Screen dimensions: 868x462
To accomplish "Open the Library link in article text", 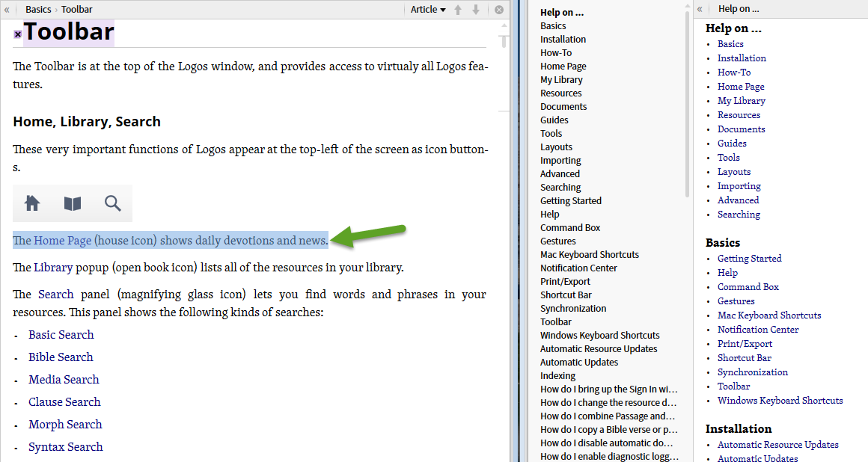I will coord(53,268).
